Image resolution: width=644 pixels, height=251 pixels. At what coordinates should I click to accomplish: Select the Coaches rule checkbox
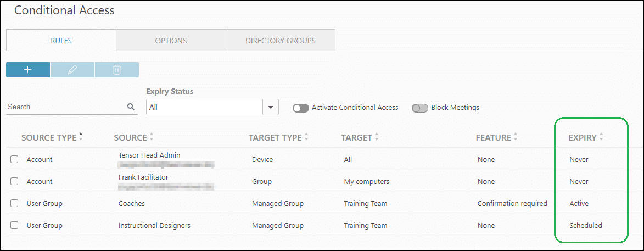15,204
